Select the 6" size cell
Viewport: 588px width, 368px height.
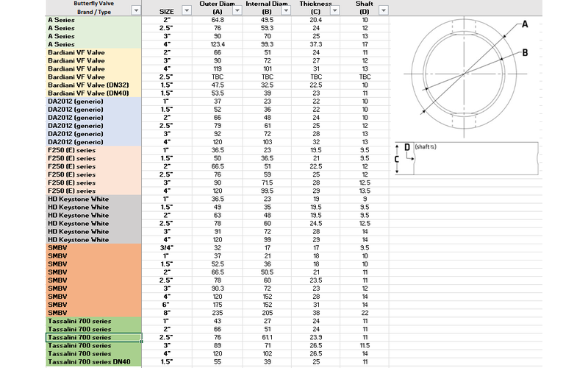point(167,305)
